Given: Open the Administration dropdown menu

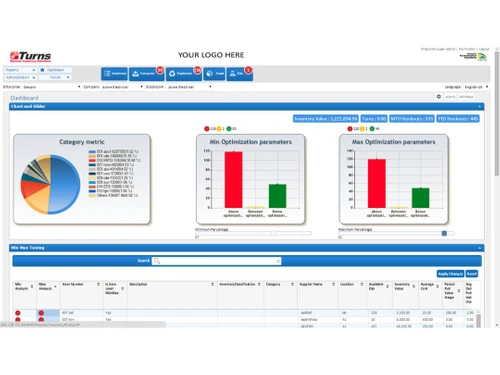Looking at the screenshot, I should [20, 78].
